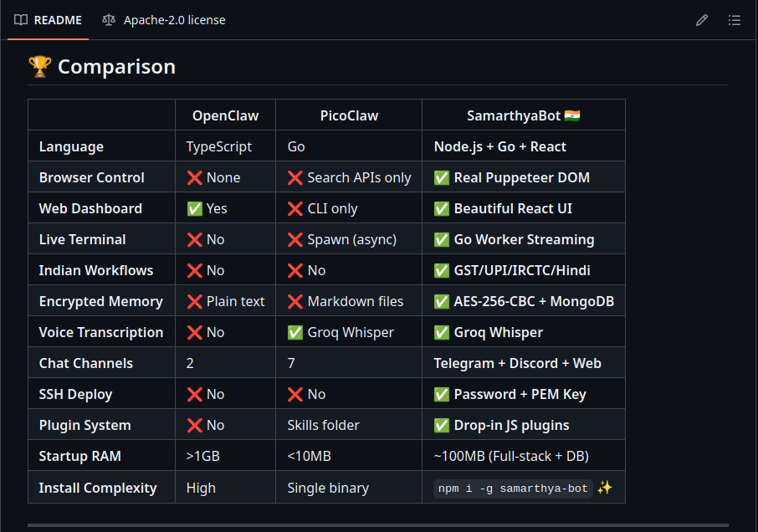Open the outline list icon at top right
Image resolution: width=758 pixels, height=532 pixels.
[x=734, y=20]
